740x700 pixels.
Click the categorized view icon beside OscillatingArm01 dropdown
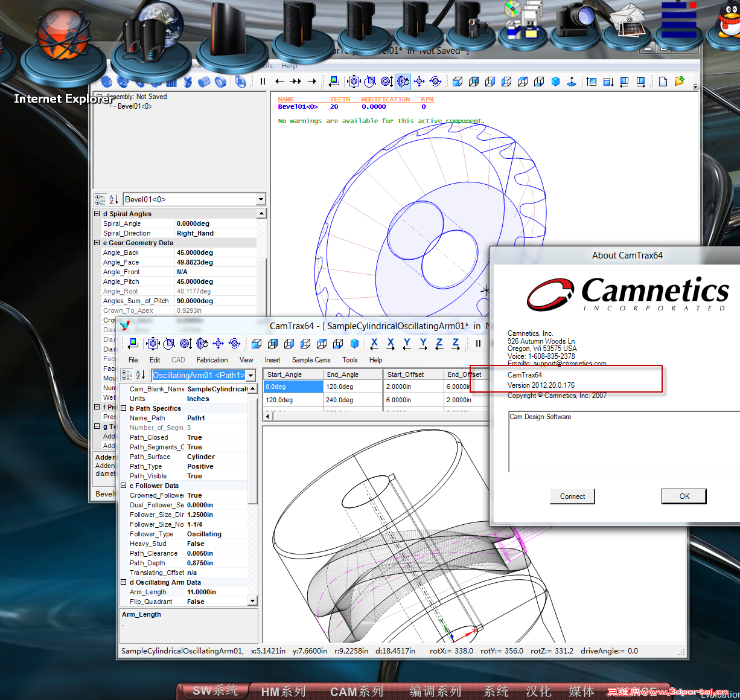pyautogui.click(x=127, y=375)
